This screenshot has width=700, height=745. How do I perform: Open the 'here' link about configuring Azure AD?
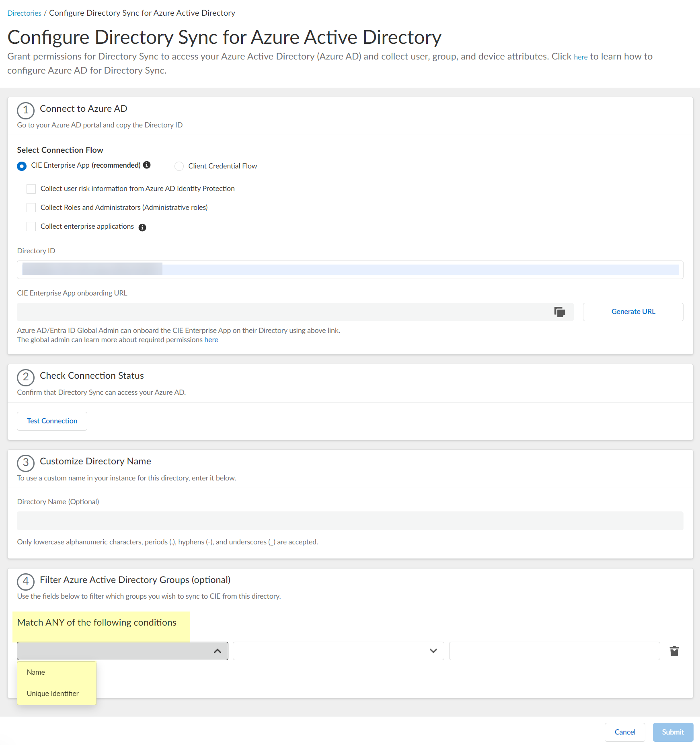point(581,57)
